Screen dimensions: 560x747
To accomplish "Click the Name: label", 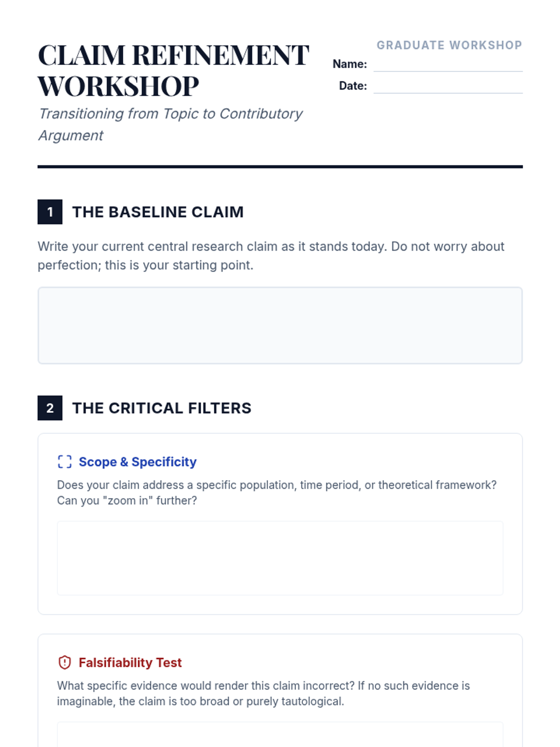I will [350, 64].
